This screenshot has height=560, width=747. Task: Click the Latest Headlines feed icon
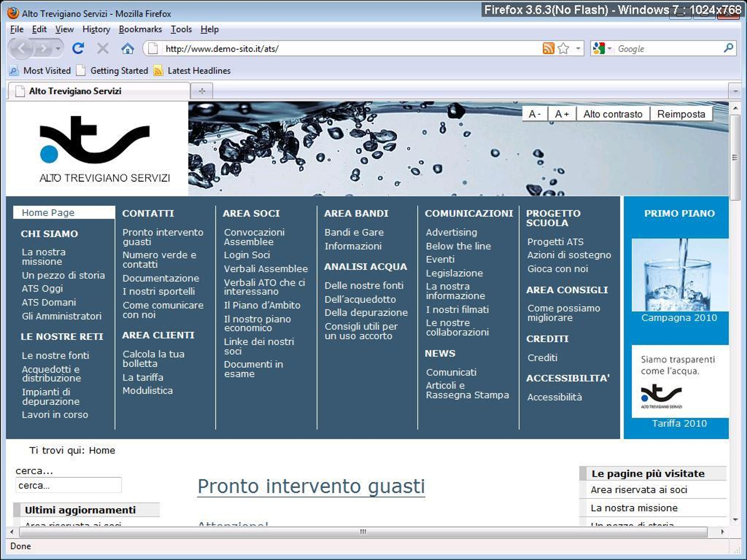pos(158,71)
